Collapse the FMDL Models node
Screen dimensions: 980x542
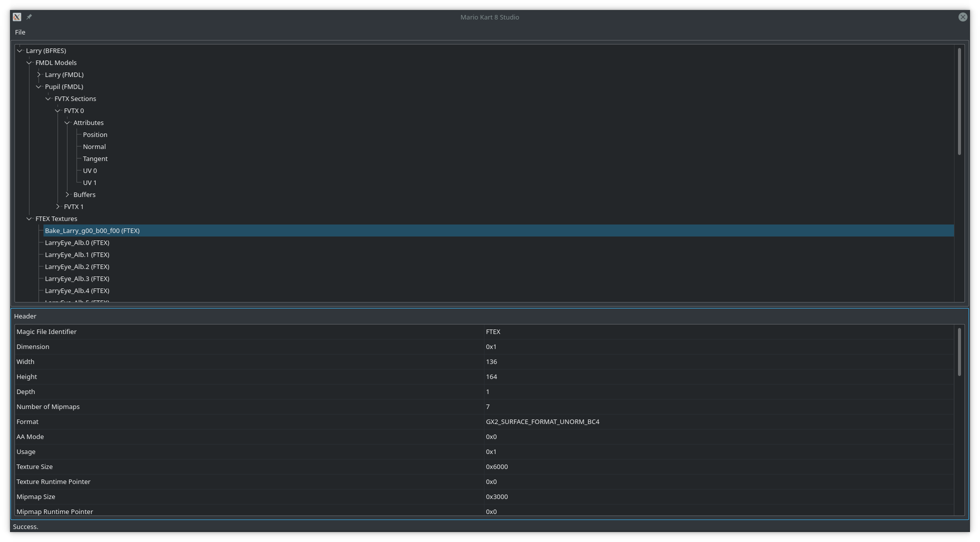click(29, 62)
